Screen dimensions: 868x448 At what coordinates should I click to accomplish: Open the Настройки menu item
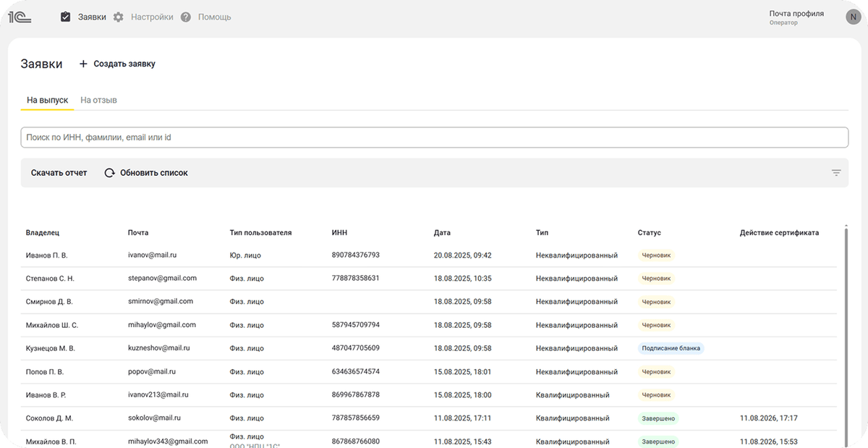(x=152, y=17)
